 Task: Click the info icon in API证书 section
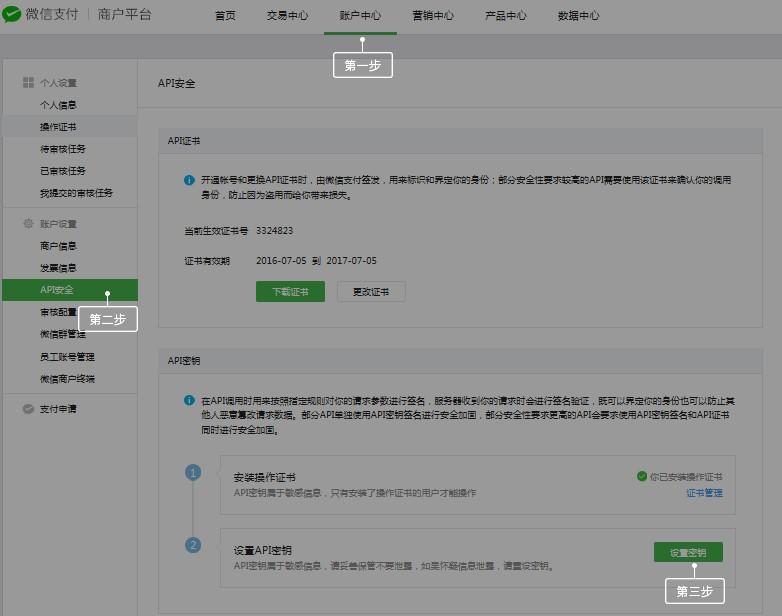[189, 181]
